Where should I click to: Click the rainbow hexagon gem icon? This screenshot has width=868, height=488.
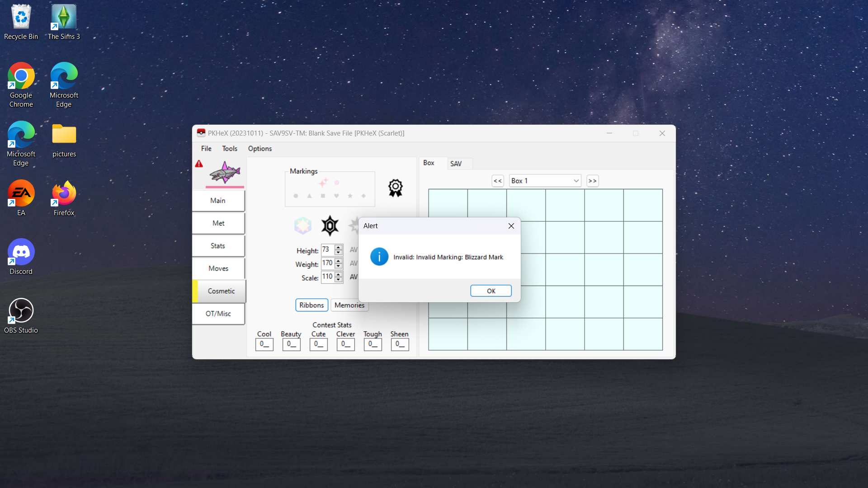[x=302, y=225]
